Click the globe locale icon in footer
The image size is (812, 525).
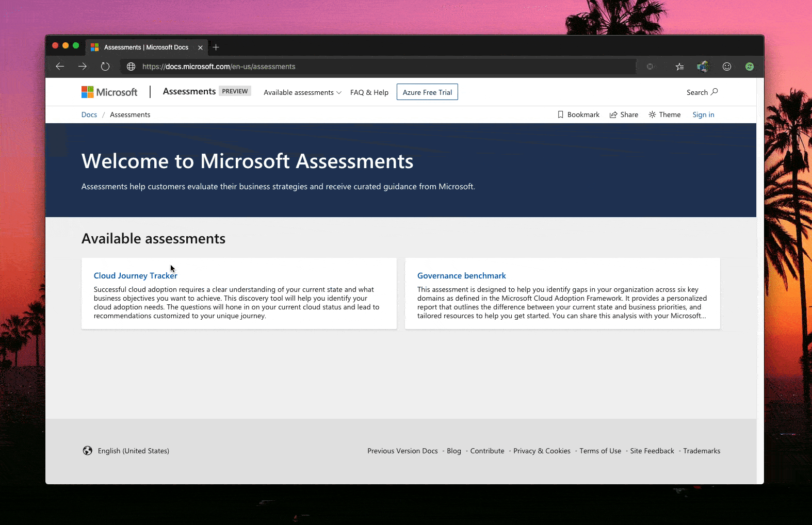pos(88,451)
